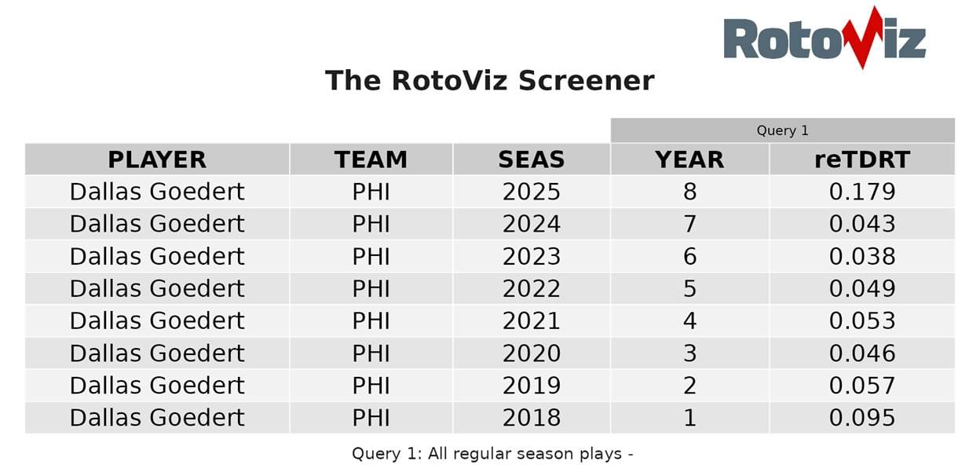Select the 2021 season cell
The height and width of the screenshot is (476, 980).
(531, 321)
